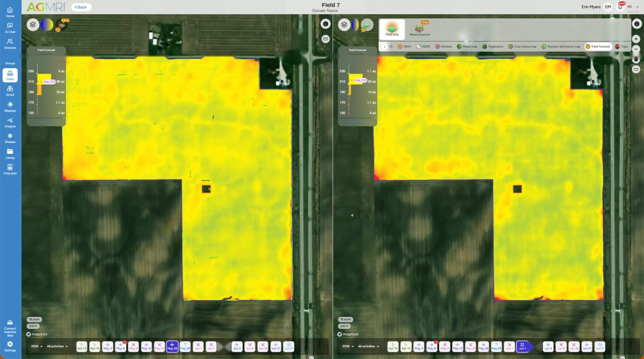Select Jun 21 flight in left timeline
Viewport: 644px width, 359px height.
[276, 346]
